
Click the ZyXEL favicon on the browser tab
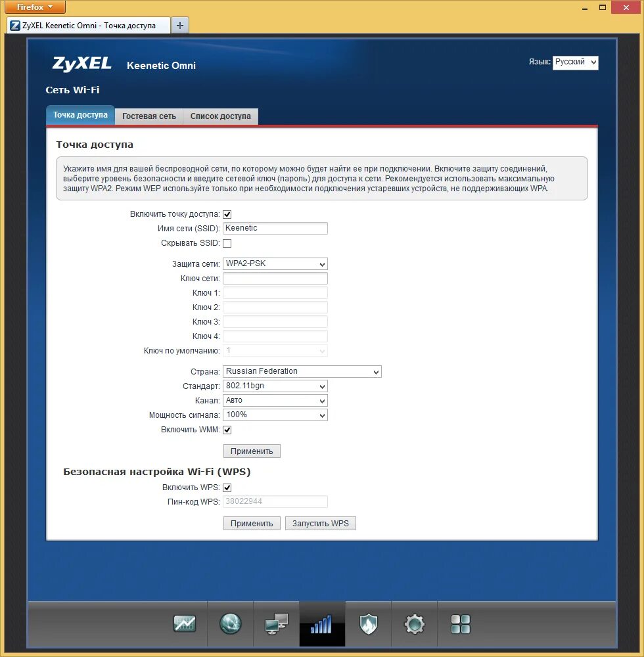pos(14,26)
